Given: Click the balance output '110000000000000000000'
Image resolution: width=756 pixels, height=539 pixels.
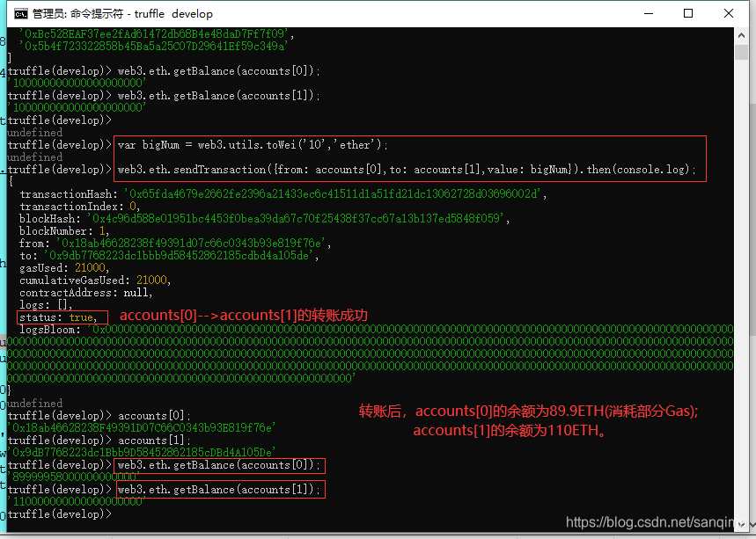Looking at the screenshot, I should 77,501.
